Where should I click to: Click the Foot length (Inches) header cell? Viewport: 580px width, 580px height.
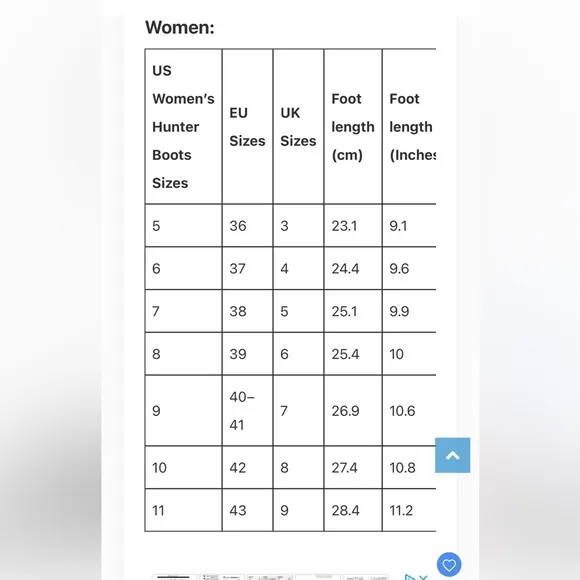409,127
